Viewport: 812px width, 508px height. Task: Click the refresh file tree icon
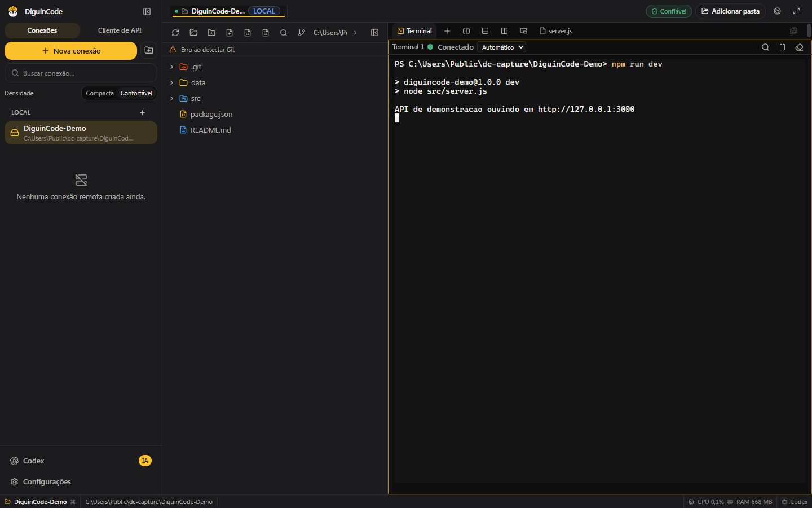(175, 33)
